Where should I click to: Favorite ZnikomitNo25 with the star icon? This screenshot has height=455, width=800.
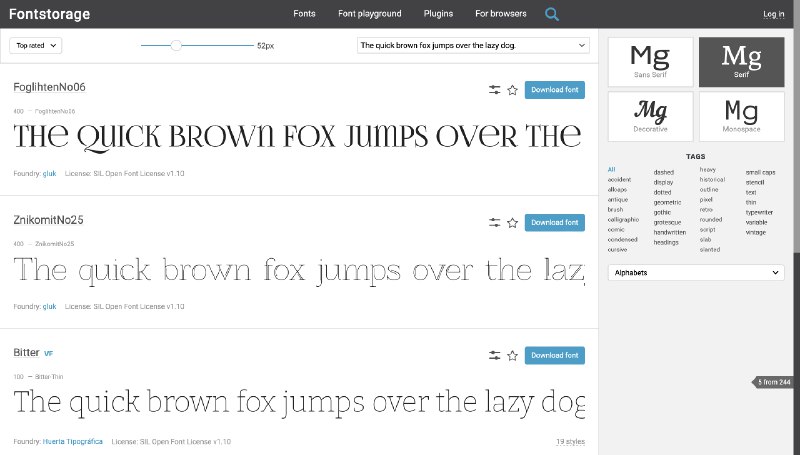point(512,223)
